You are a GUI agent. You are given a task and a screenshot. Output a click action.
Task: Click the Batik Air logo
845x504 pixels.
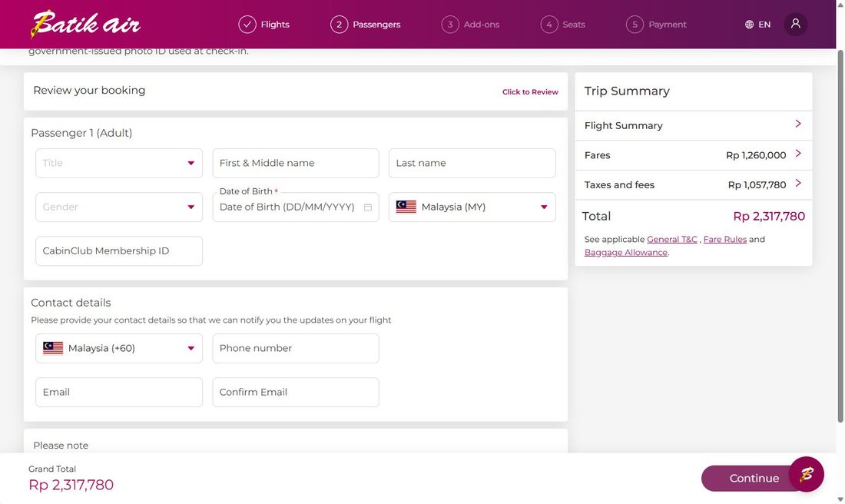86,25
